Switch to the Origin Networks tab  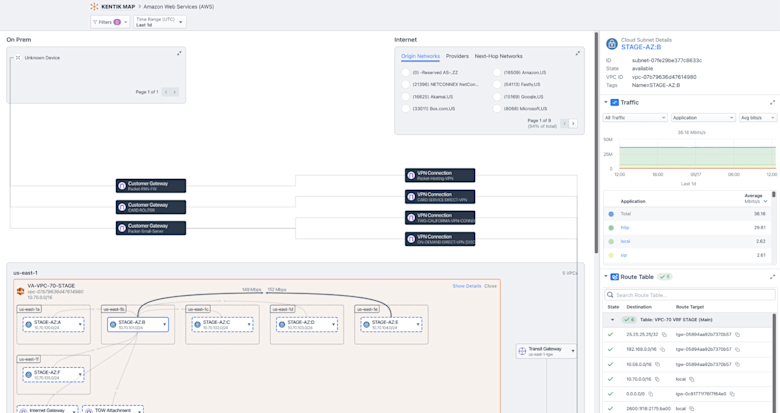420,56
